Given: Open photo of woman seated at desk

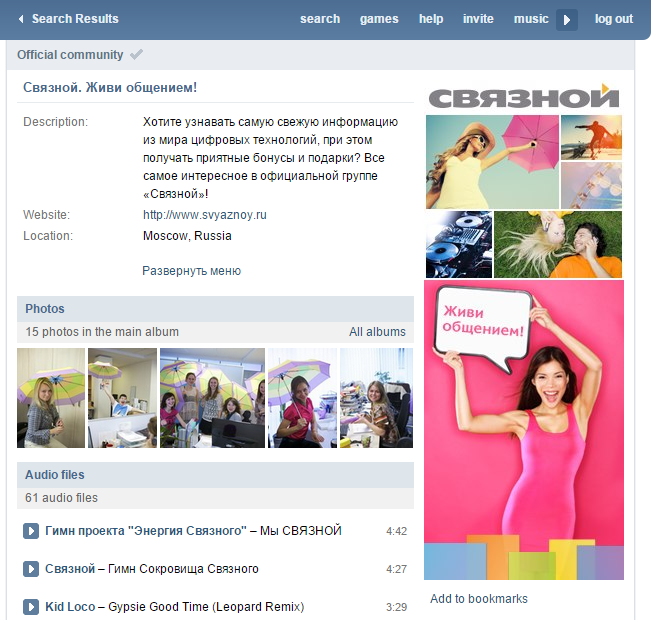Looking at the screenshot, I should pyautogui.click(x=377, y=398).
